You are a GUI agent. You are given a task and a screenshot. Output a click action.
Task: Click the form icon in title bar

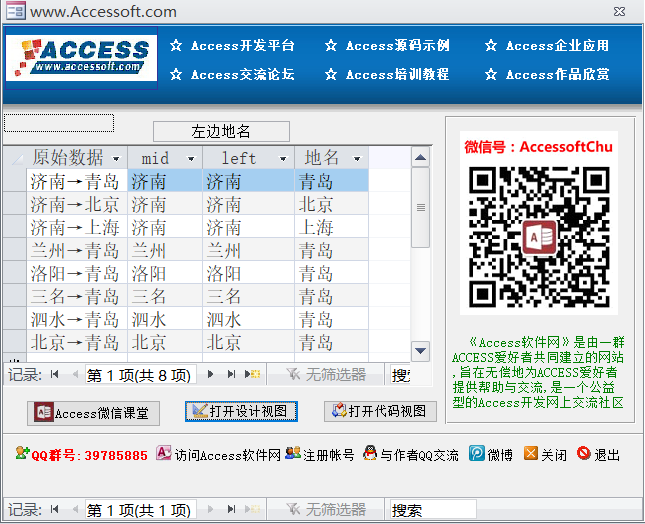pos(16,11)
